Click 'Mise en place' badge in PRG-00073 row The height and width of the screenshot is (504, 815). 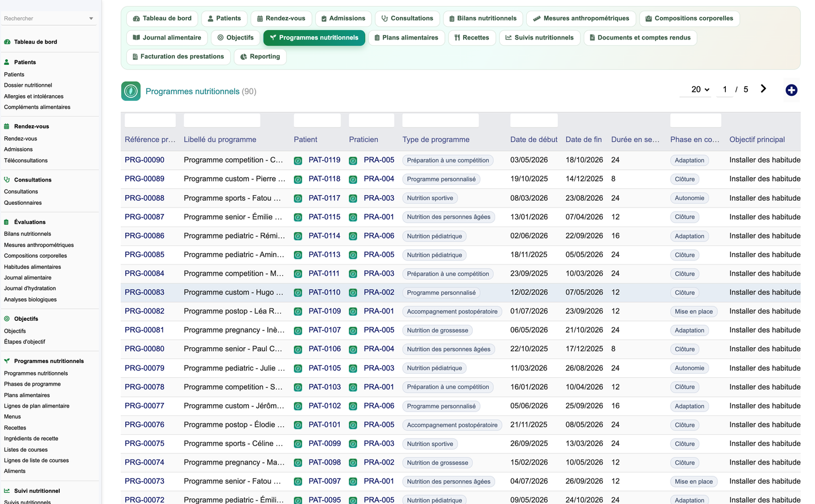(694, 481)
